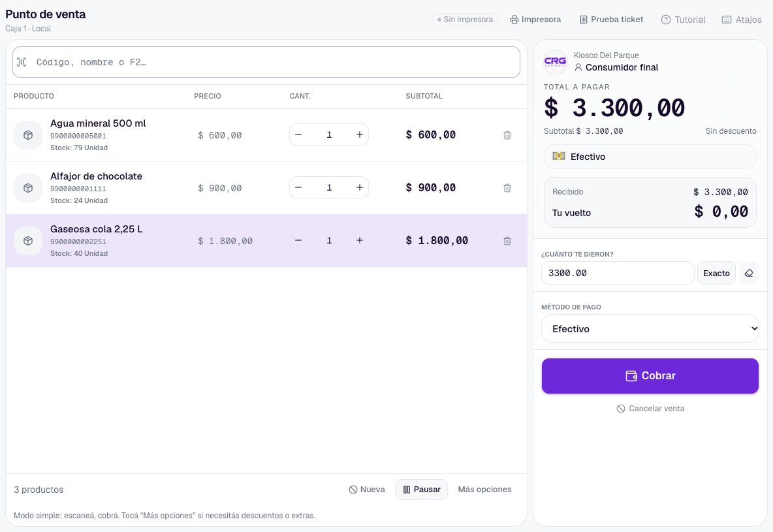Click the Exacto button
Image resolution: width=773 pixels, height=532 pixels.
716,273
